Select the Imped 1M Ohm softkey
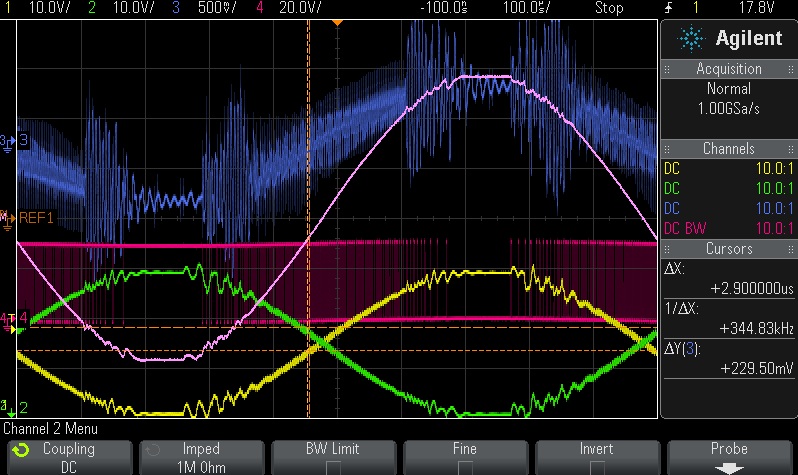Image resolution: width=798 pixels, height=475 pixels. (202, 458)
